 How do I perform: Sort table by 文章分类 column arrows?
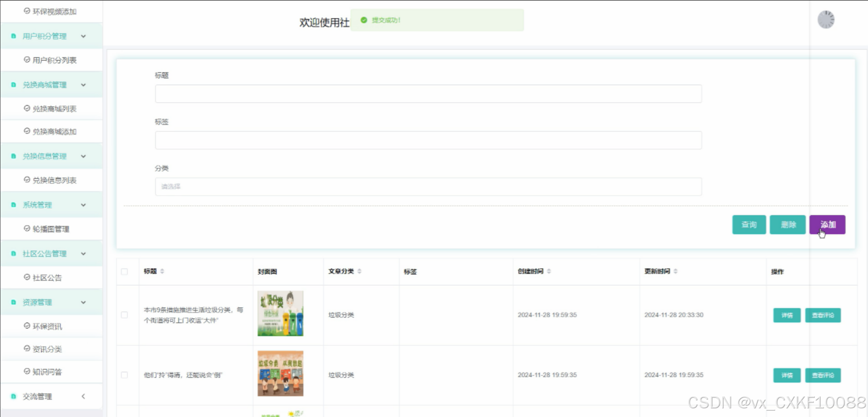(359, 271)
